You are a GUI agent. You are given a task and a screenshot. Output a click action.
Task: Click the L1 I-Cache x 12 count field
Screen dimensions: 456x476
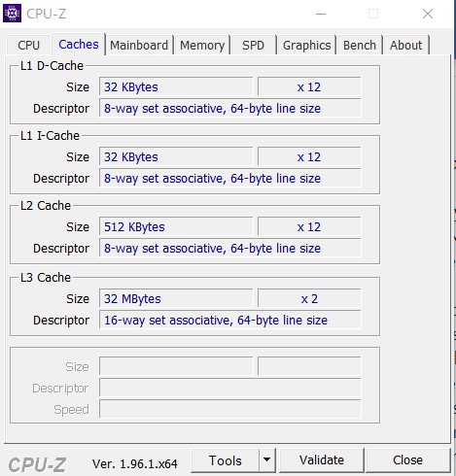[x=309, y=156]
